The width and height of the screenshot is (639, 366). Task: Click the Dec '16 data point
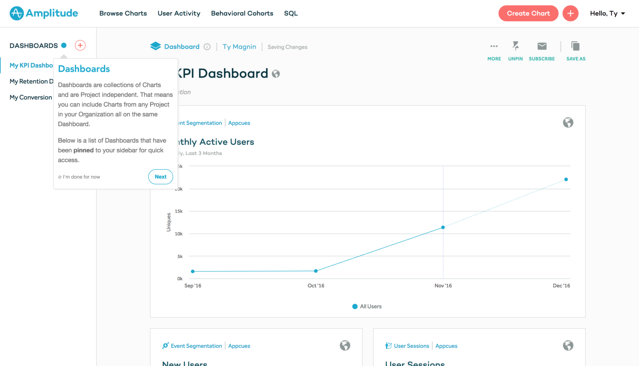pyautogui.click(x=566, y=179)
